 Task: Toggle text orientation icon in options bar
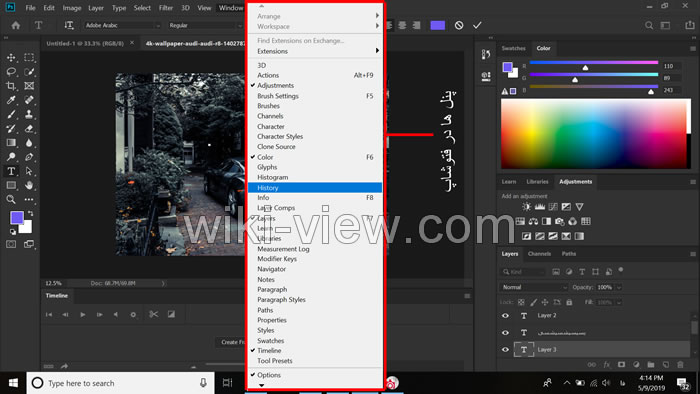tap(69, 25)
